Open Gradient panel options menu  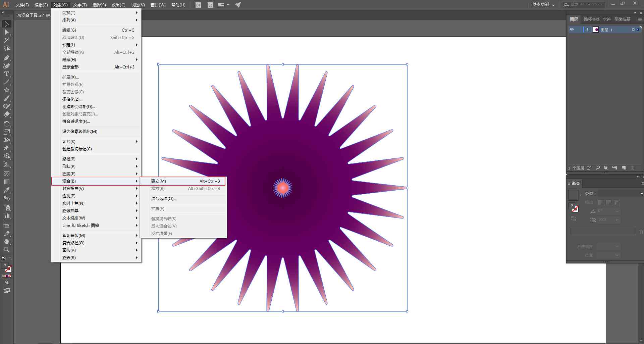tap(642, 184)
